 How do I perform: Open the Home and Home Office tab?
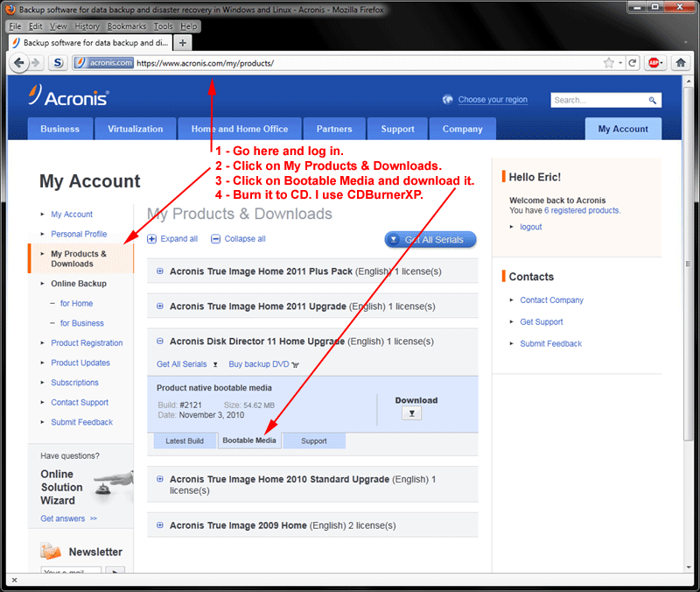point(240,129)
